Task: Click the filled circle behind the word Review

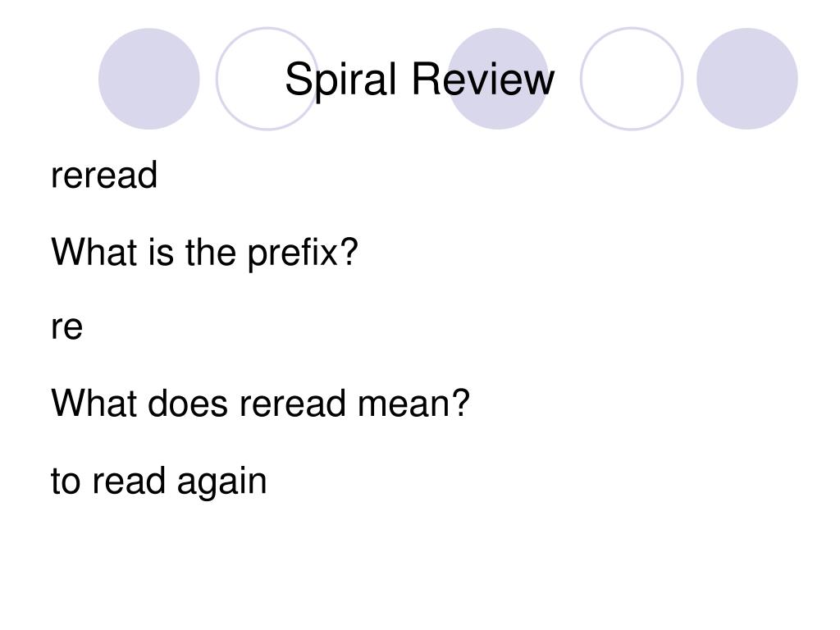Action: (498, 79)
